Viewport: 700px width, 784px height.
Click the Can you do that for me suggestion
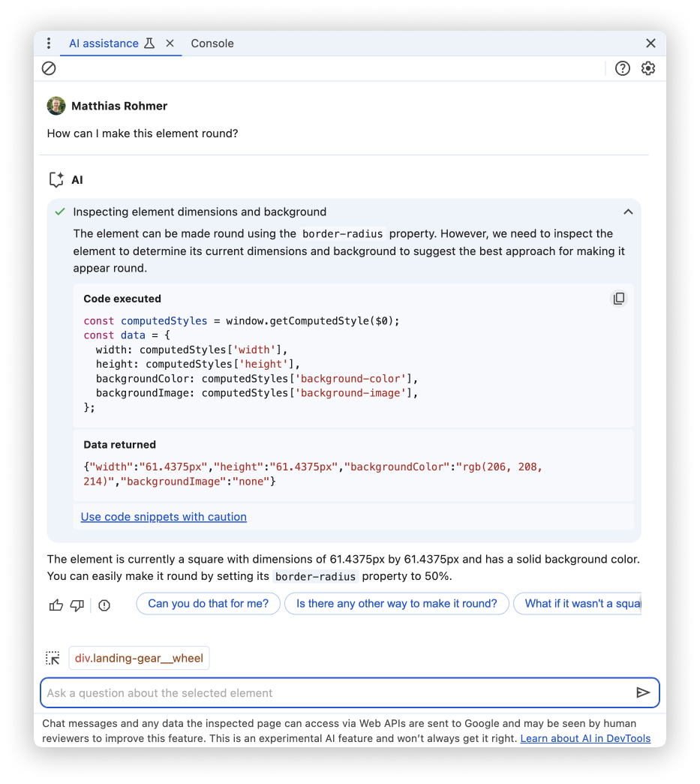coord(208,603)
